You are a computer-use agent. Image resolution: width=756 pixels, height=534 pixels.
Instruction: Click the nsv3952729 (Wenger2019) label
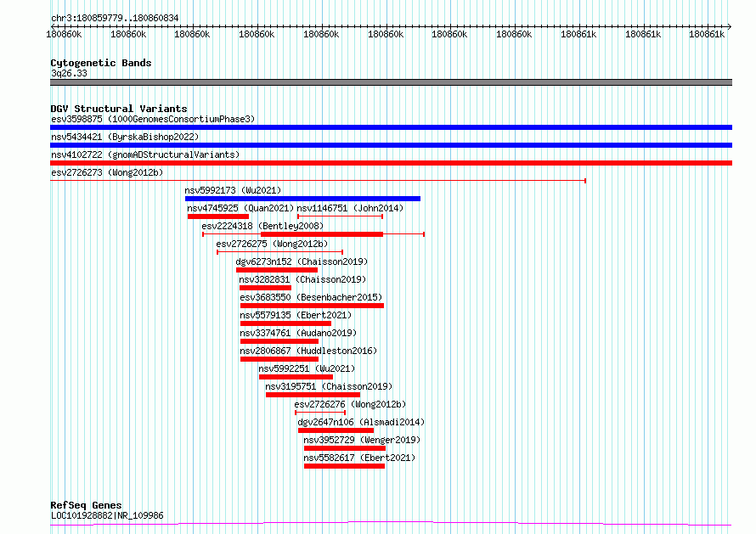point(362,440)
